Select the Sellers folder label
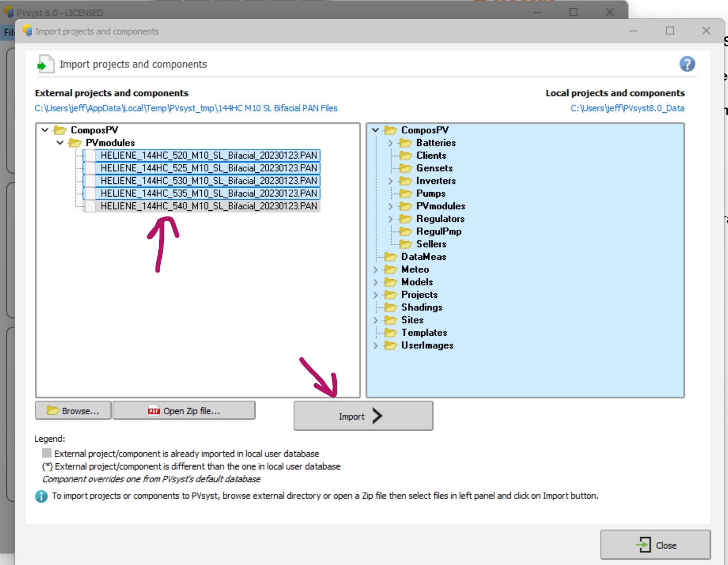 point(431,244)
